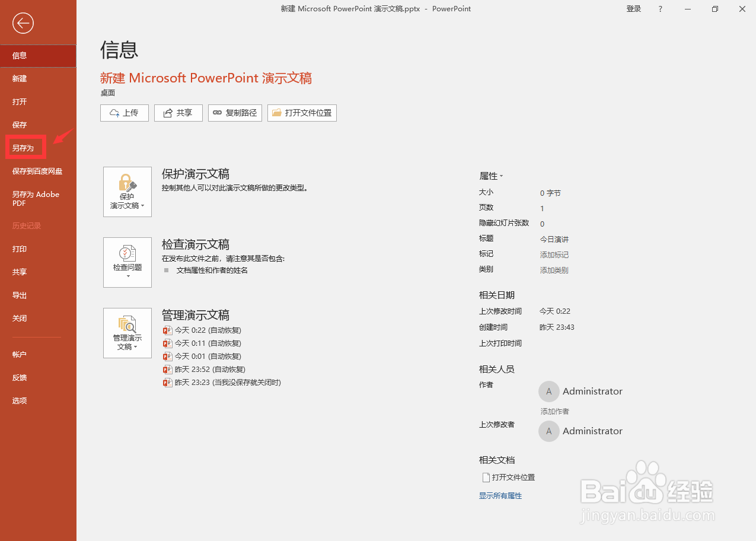Viewport: 756px width, 541px height.
Task: Click author name Administrator under 作者
Action: 592,392
